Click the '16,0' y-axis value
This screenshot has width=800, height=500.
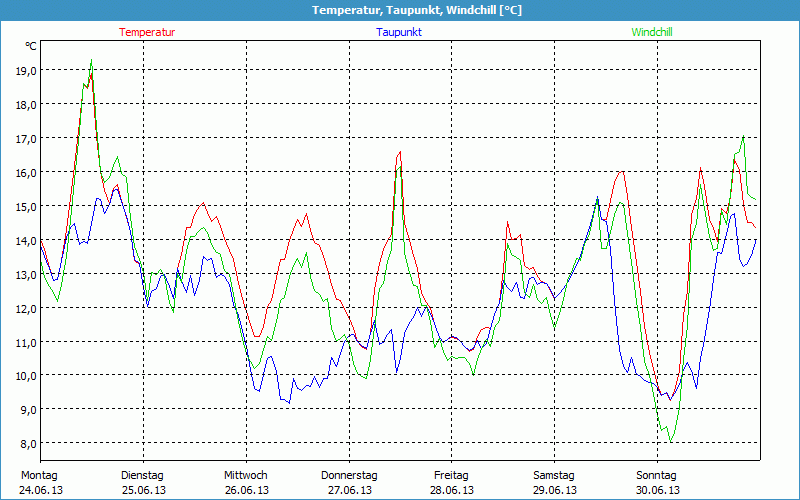26,173
